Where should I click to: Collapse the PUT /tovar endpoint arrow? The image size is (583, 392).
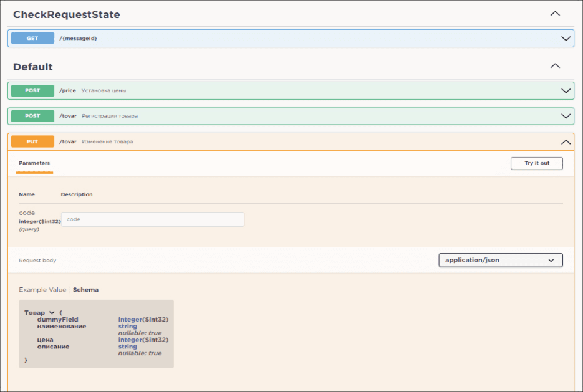point(566,142)
